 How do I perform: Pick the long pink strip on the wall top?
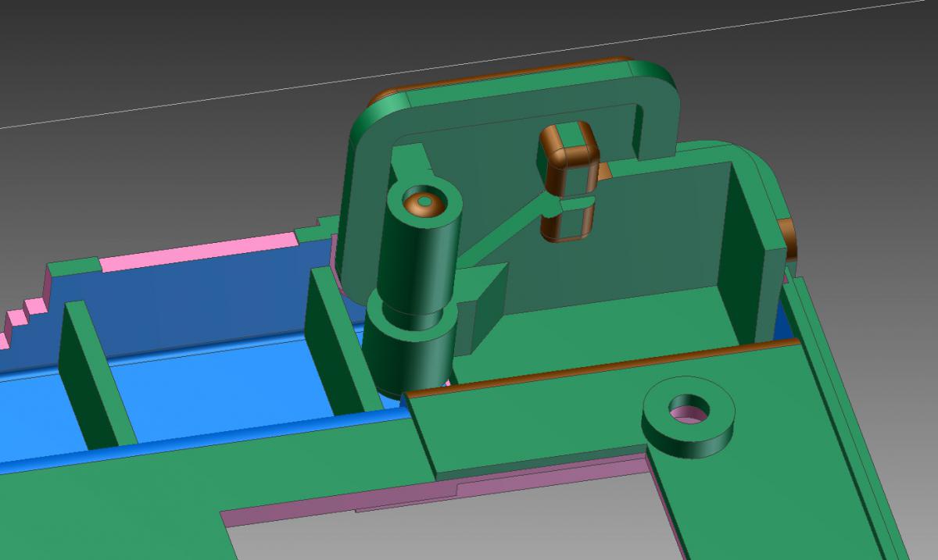tap(199, 252)
